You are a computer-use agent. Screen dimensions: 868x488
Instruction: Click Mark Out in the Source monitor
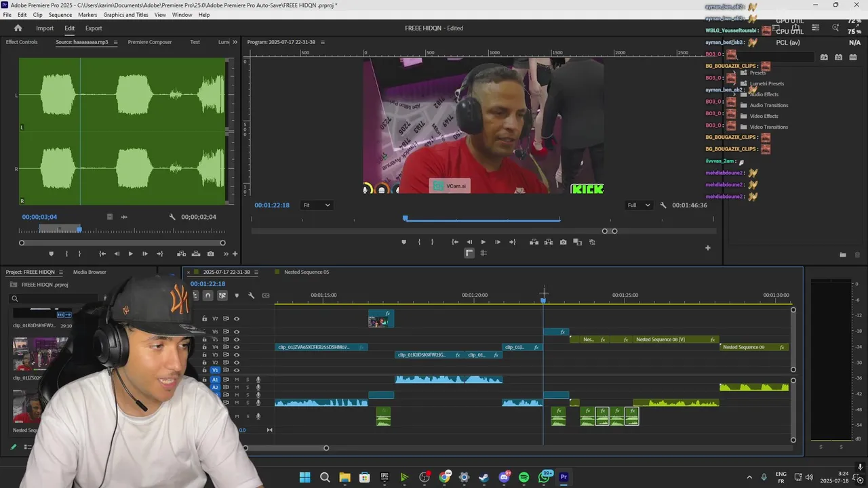[79, 253]
